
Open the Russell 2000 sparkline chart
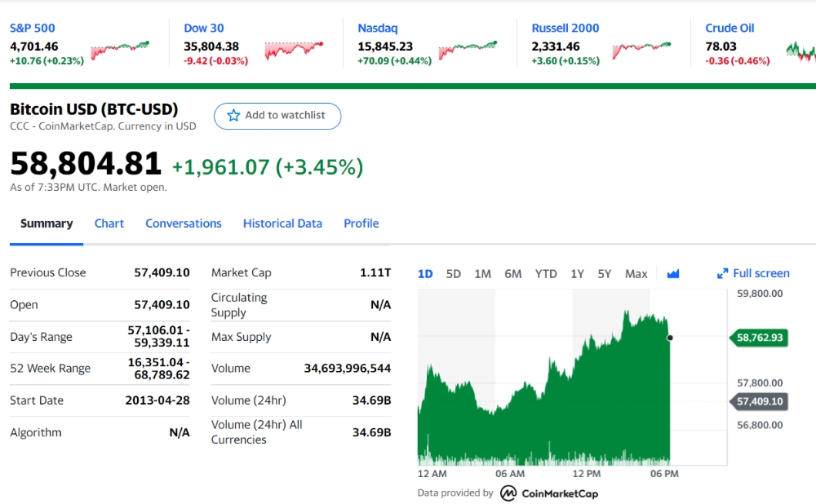(x=641, y=50)
